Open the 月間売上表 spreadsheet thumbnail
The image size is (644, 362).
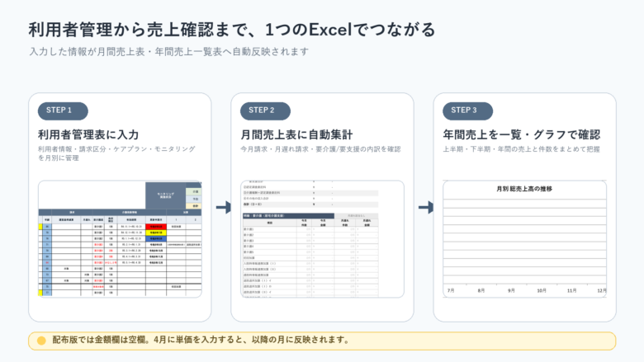(322, 239)
